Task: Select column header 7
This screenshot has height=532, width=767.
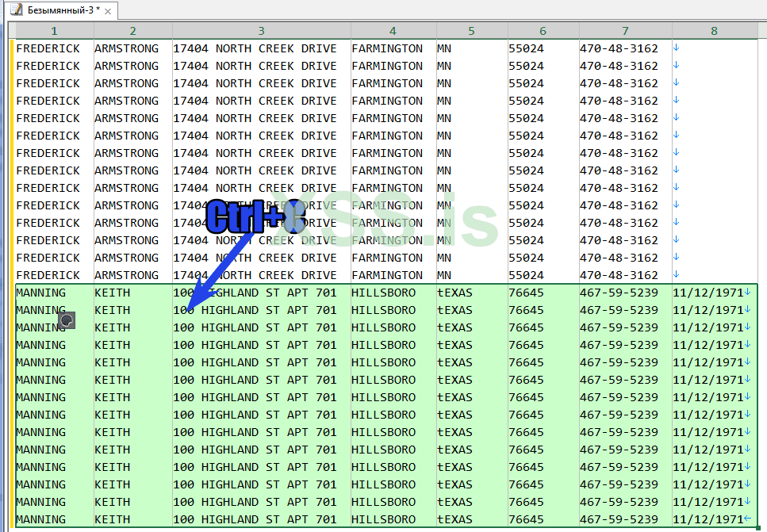Action: [625, 31]
